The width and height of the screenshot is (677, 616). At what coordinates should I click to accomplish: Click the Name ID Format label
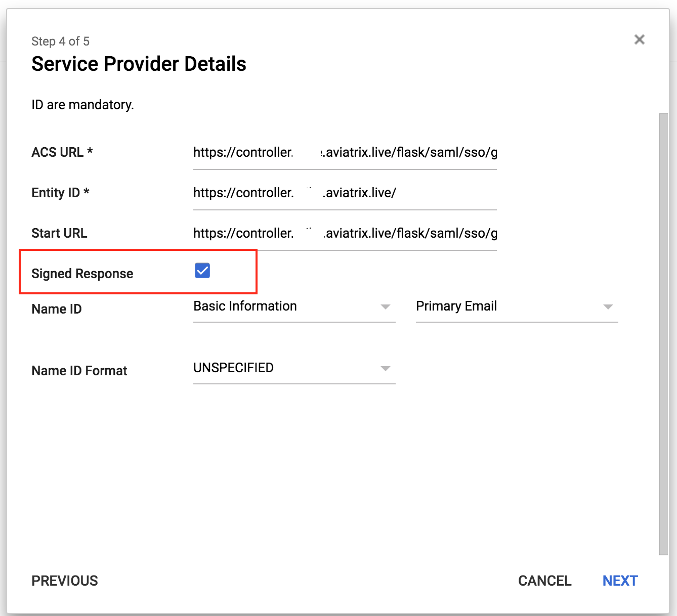pyautogui.click(x=79, y=371)
